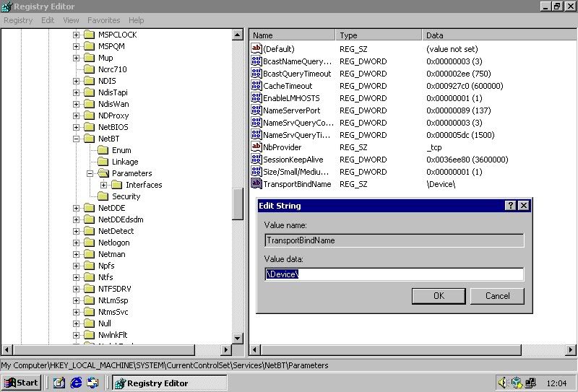
Task: Click tree pane scroll up arrow
Action: pyautogui.click(x=238, y=35)
